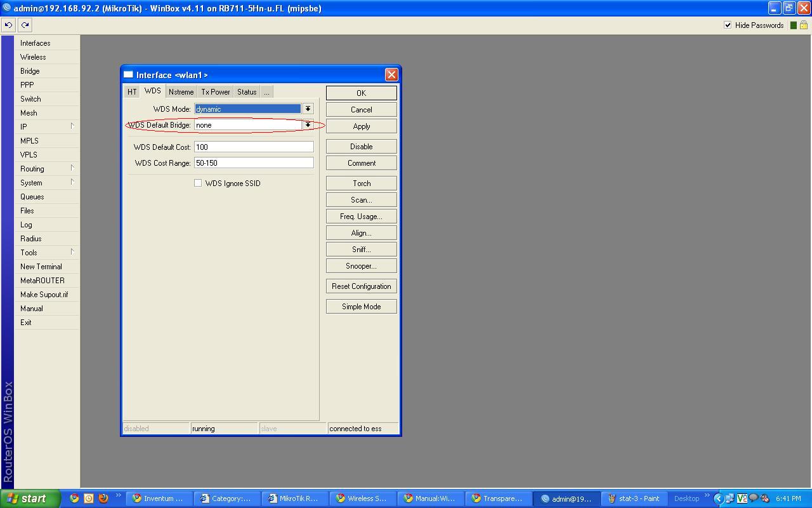The height and width of the screenshot is (508, 812).
Task: Apply the wlan1 interface settings
Action: pyautogui.click(x=362, y=126)
